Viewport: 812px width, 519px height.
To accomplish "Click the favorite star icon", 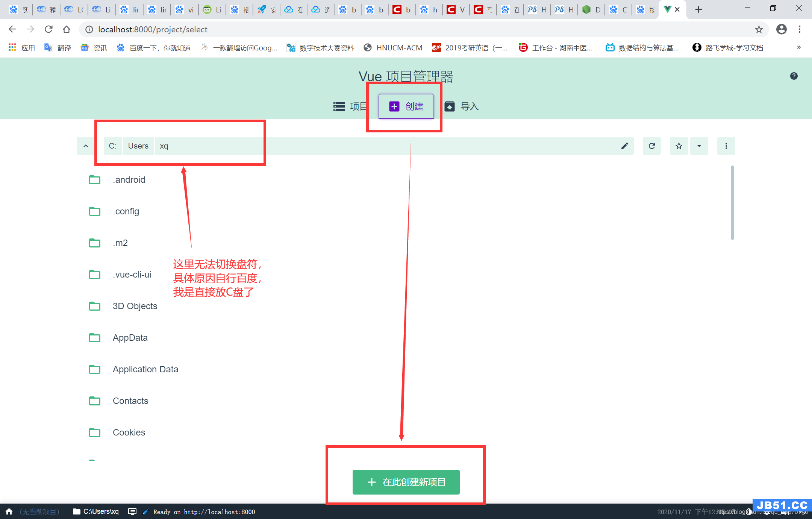I will (x=679, y=146).
